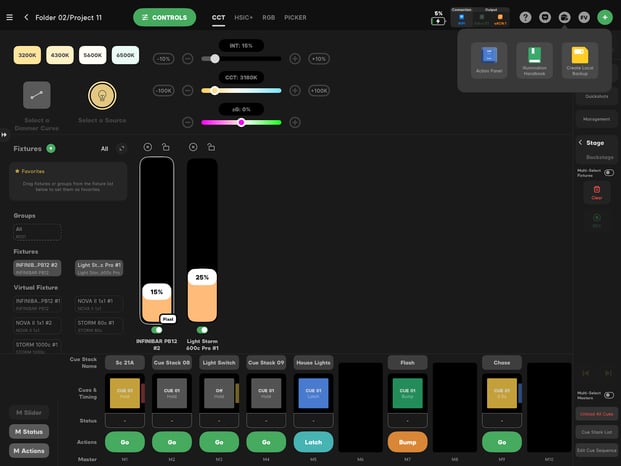Decrease CCT with minus circle icon

click(x=188, y=91)
